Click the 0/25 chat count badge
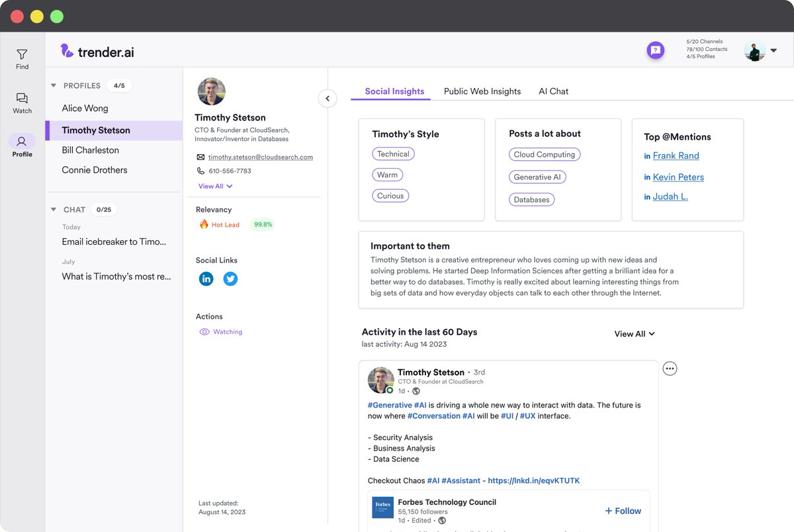The image size is (794, 532). click(104, 210)
